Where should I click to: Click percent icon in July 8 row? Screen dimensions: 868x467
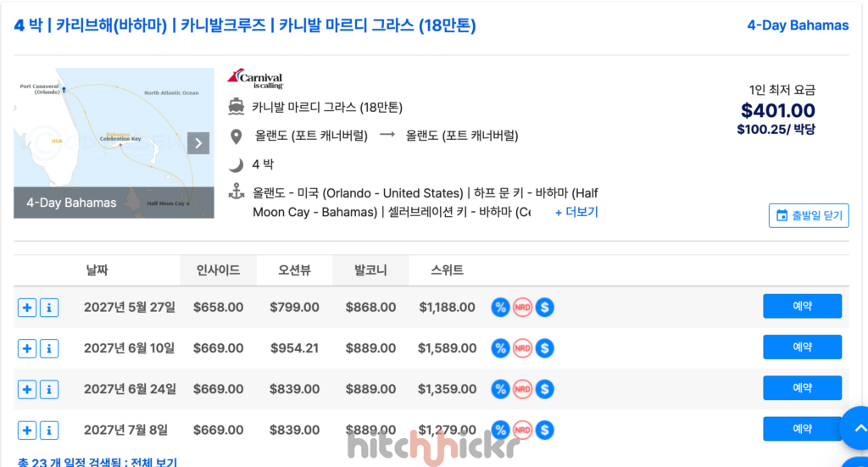(500, 430)
